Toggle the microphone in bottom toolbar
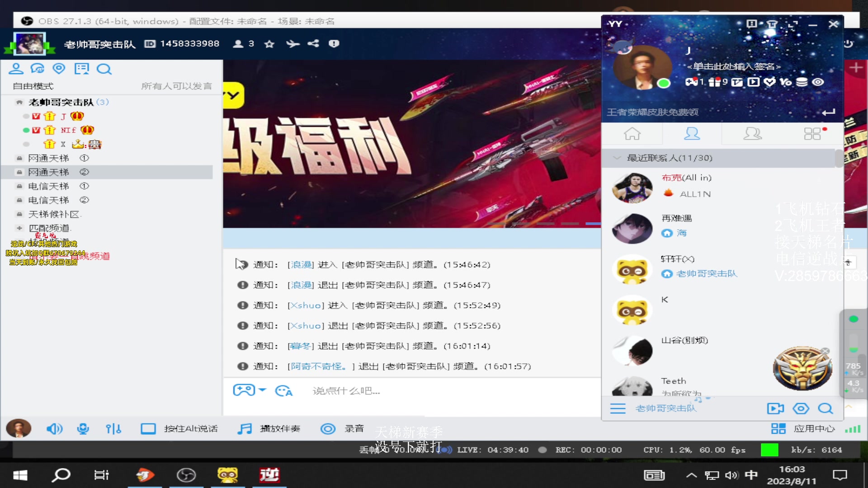Screen dimensions: 868x488 (x=83, y=428)
